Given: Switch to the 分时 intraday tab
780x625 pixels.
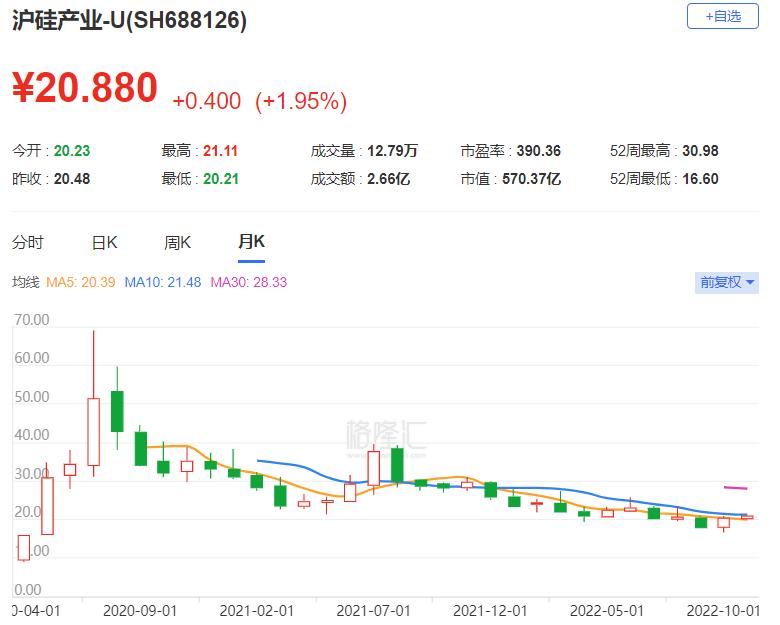Looking at the screenshot, I should [x=28, y=242].
